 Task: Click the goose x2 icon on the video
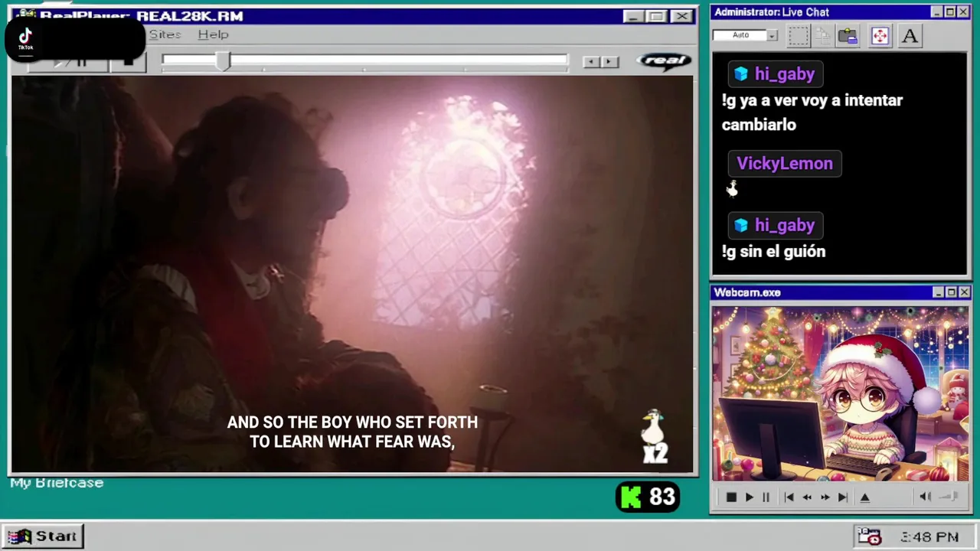pos(655,436)
